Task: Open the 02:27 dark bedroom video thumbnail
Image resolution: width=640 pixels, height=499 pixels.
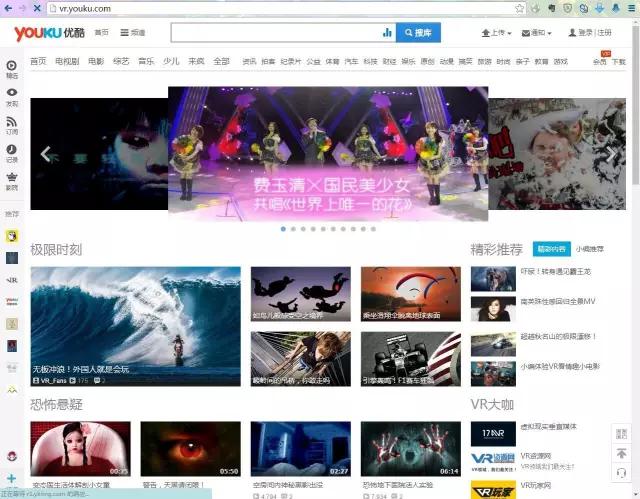Action: point(301,449)
